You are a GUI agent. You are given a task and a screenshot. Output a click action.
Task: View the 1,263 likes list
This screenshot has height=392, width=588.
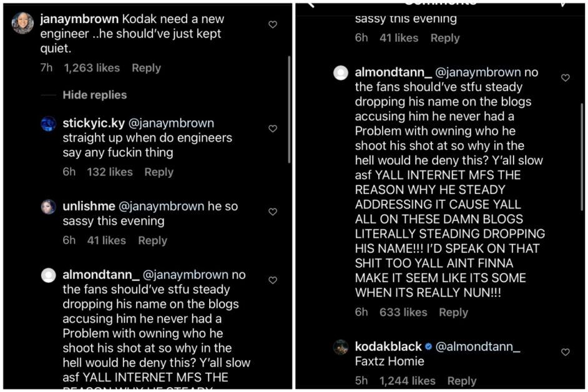(92, 68)
